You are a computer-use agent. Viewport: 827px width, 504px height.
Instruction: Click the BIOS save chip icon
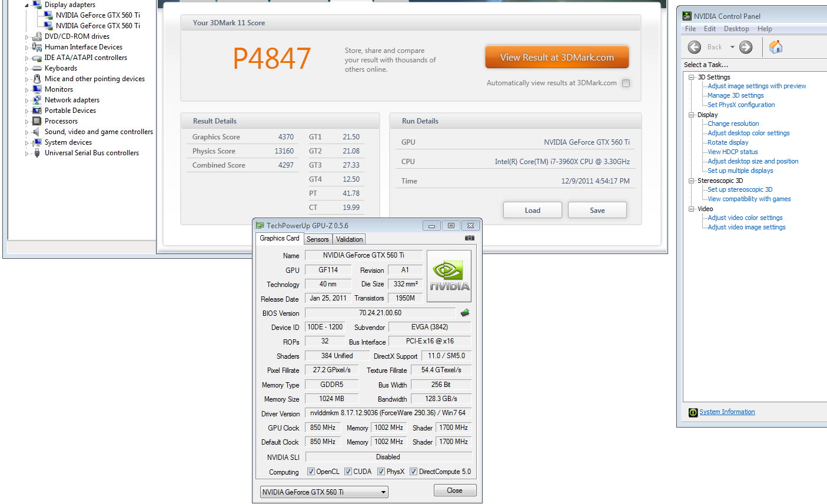tap(465, 313)
